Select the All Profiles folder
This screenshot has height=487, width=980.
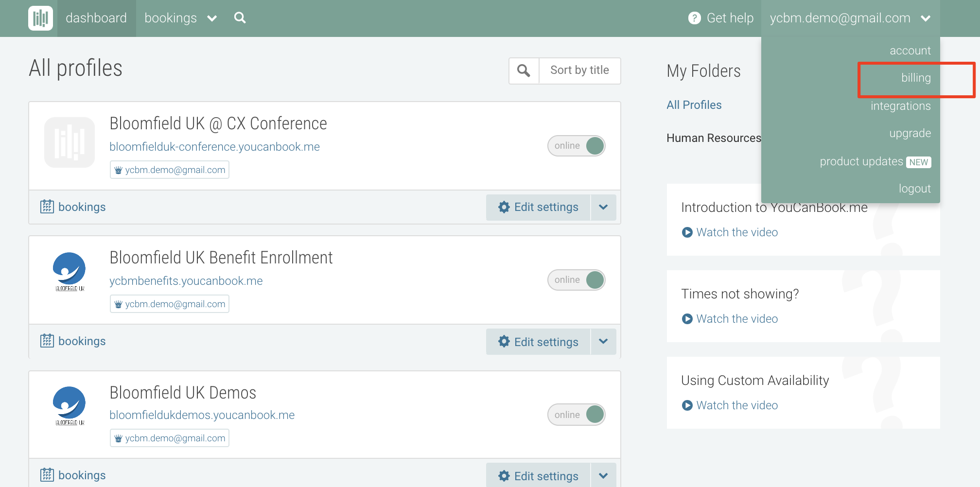point(694,105)
